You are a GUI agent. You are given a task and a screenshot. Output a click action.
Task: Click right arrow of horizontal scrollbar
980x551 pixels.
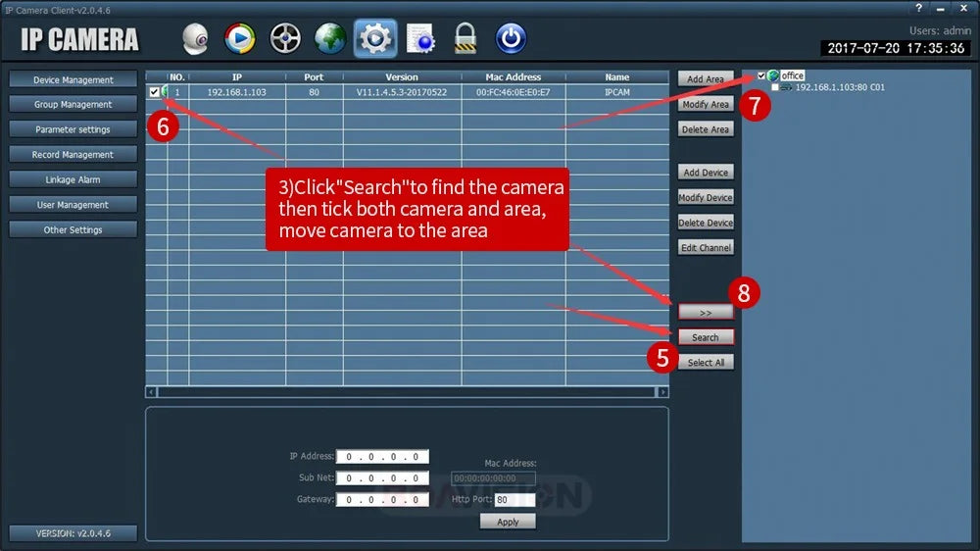tap(663, 392)
